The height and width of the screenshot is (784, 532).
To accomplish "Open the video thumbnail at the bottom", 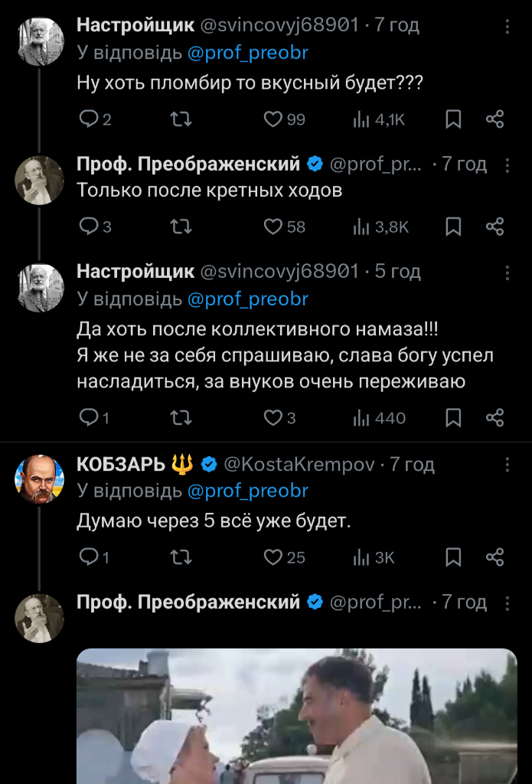I will tap(297, 716).
